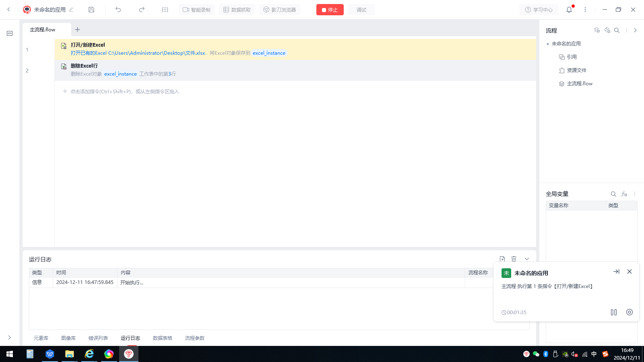Open WeChat from the system tray

(536, 354)
